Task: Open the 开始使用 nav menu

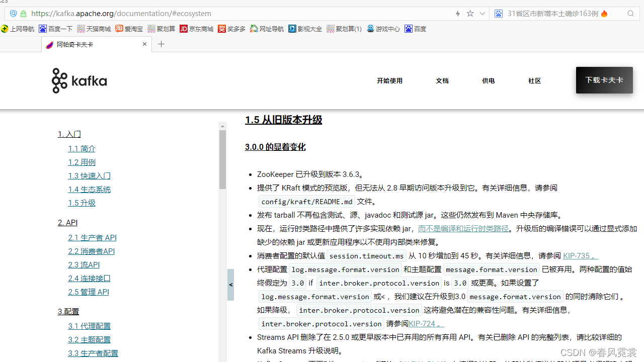Action: click(390, 80)
